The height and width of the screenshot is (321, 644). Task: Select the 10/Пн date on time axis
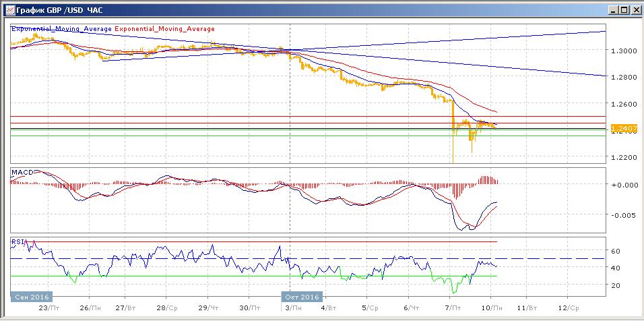pyautogui.click(x=491, y=307)
